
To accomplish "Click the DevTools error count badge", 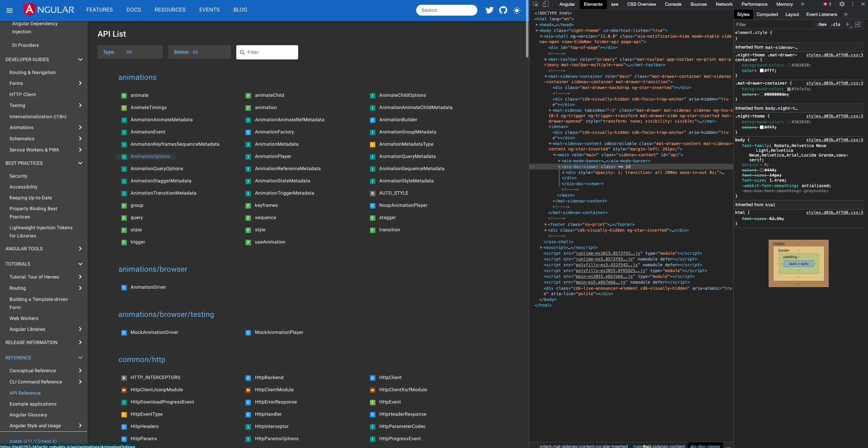I will (x=827, y=4).
